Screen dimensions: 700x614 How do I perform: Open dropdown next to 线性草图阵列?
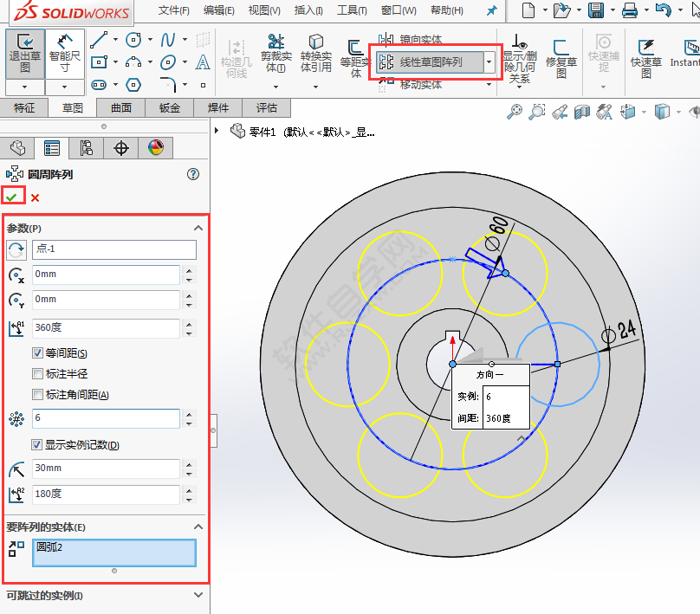point(489,62)
